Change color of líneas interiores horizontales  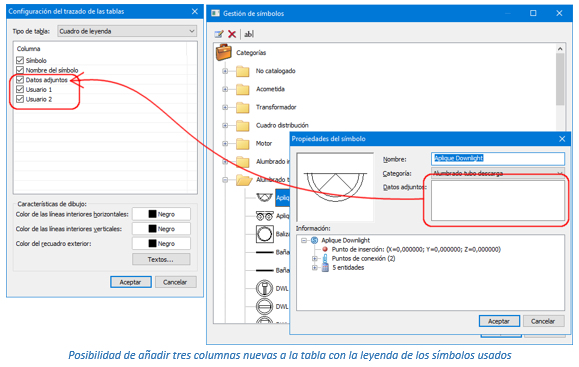point(161,214)
